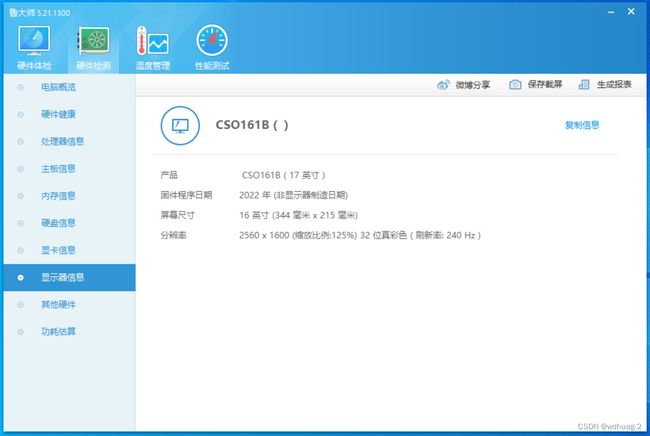Click the 微博分享 text button
The height and width of the screenshot is (436, 650).
(x=473, y=85)
